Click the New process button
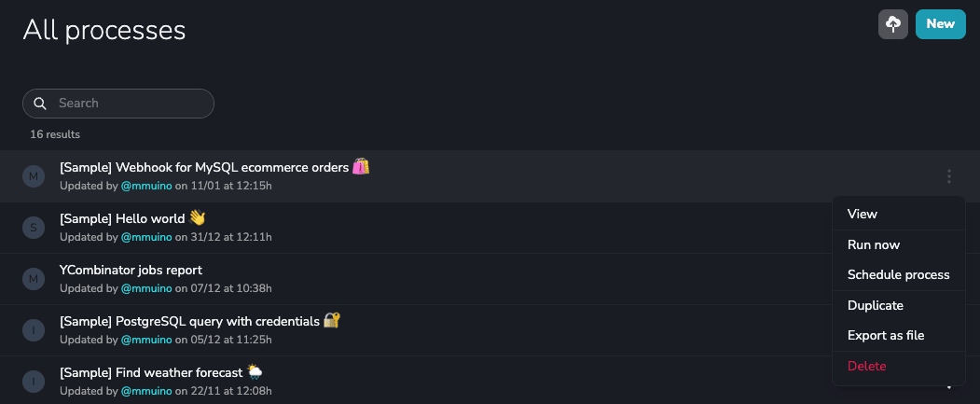The height and width of the screenshot is (404, 980). tap(941, 24)
